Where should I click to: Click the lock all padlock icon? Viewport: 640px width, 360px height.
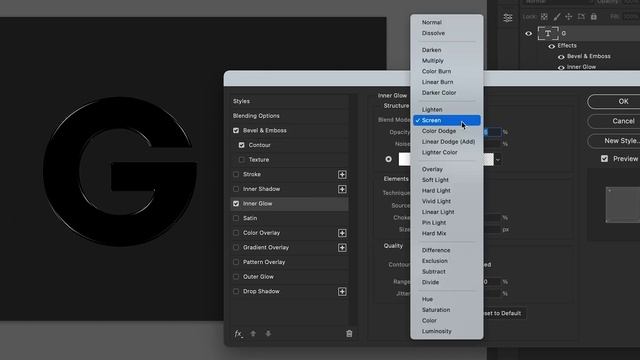pyautogui.click(x=593, y=17)
